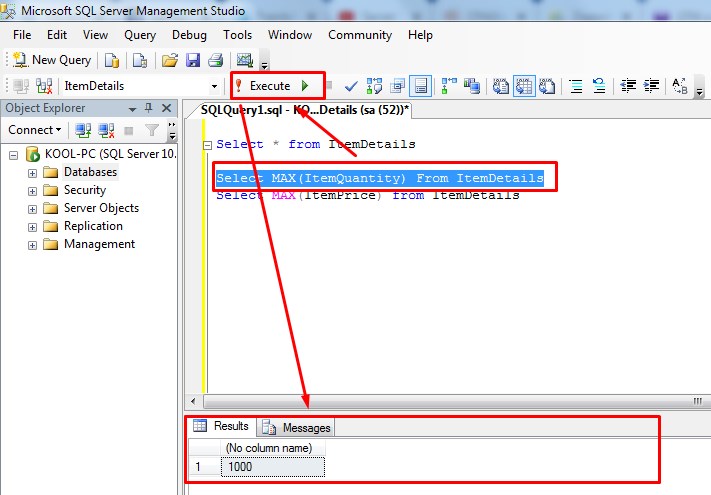Click the (No column name) header
711x495 pixels.
pos(273,448)
